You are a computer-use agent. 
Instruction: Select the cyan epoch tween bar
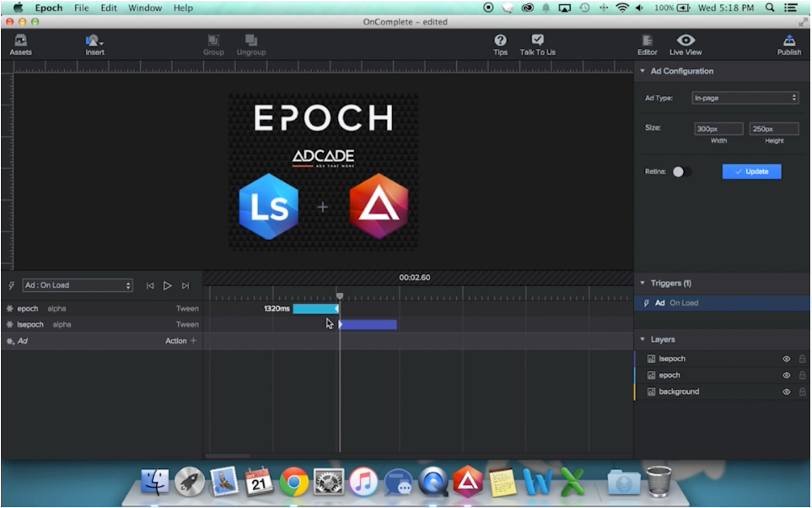pos(315,309)
